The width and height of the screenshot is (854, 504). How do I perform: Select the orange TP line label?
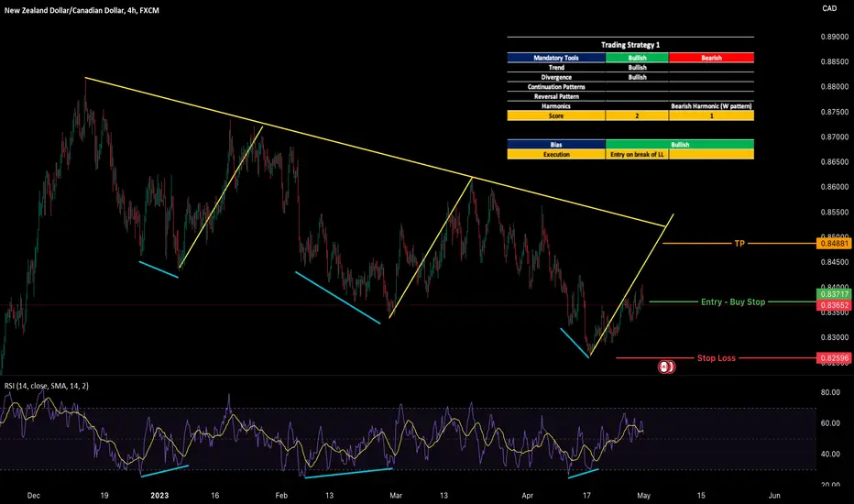click(x=739, y=244)
